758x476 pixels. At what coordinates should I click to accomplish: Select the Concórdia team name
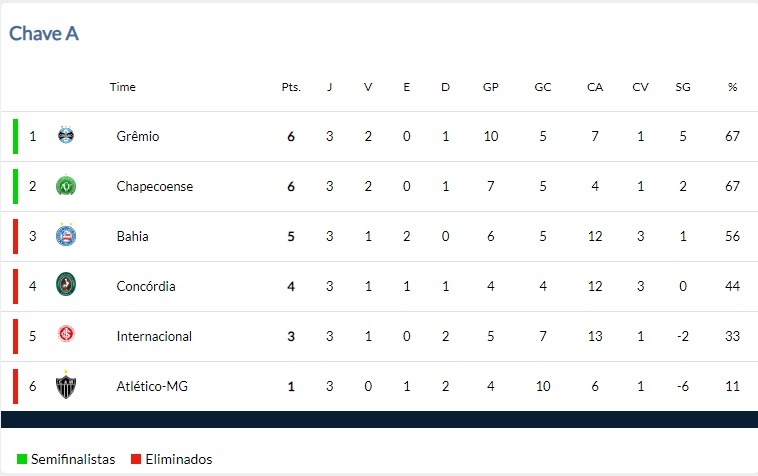146,286
